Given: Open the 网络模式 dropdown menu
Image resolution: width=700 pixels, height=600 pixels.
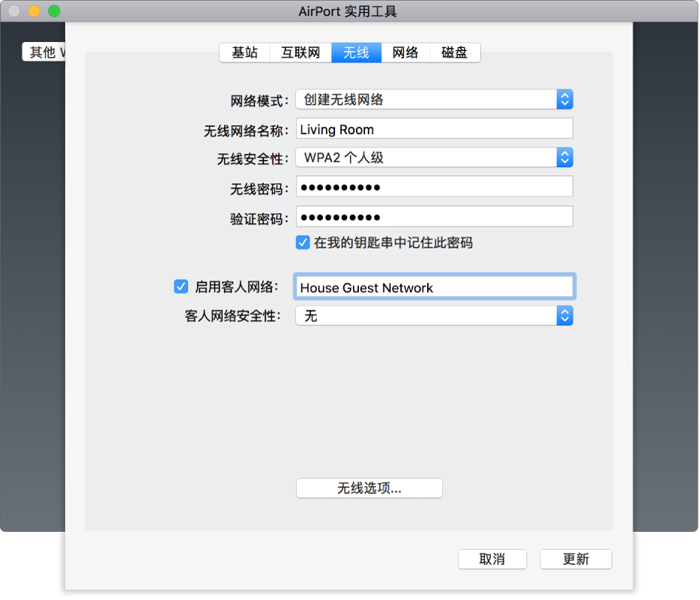Looking at the screenshot, I should [x=435, y=99].
